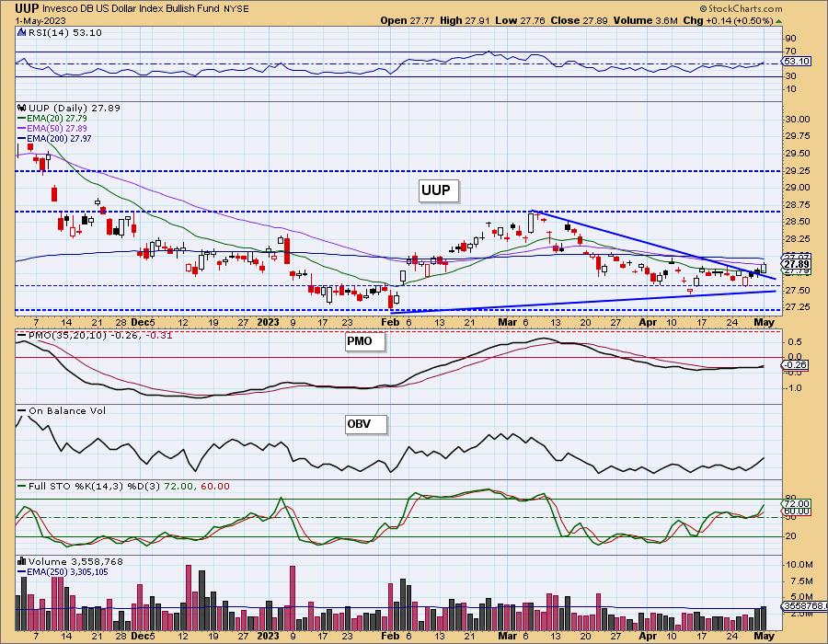Click the 10.0M label on the volume axis
Viewport: 828px width, 644px height.
click(799, 565)
